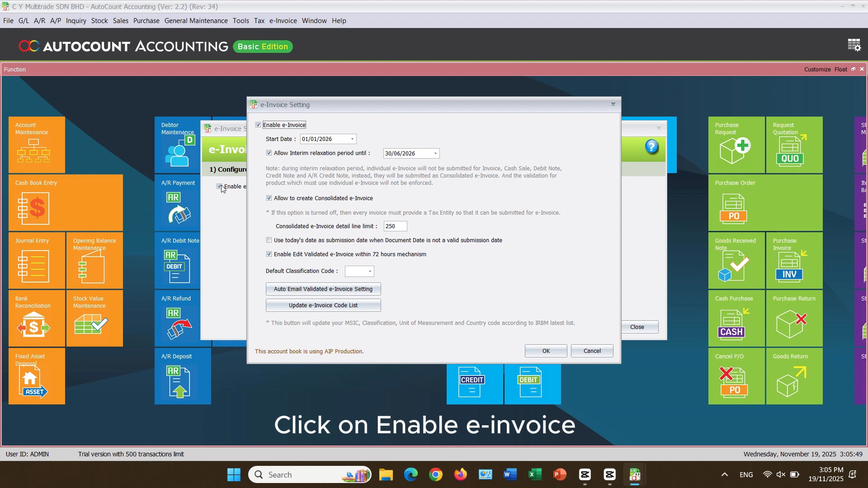This screenshot has height=488, width=868.
Task: Confirm settings with the OK button
Action: pos(546,351)
